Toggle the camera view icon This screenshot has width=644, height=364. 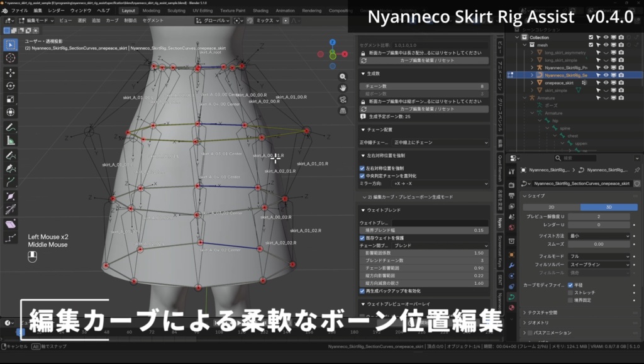pos(343,99)
